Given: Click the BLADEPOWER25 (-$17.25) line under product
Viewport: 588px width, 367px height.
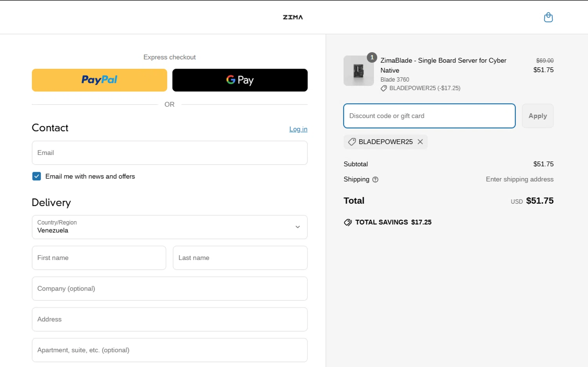Looking at the screenshot, I should (421, 88).
